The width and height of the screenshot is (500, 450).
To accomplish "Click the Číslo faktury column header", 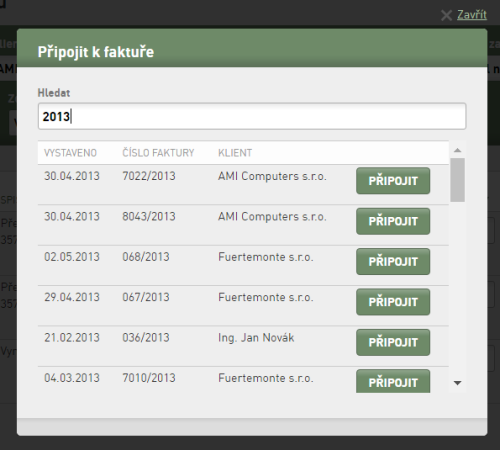I will pyautogui.click(x=158, y=153).
